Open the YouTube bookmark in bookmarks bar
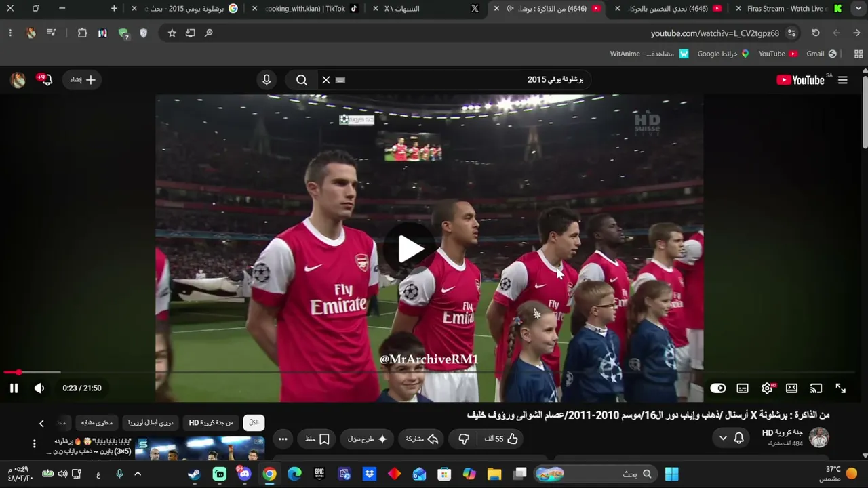 (x=777, y=54)
